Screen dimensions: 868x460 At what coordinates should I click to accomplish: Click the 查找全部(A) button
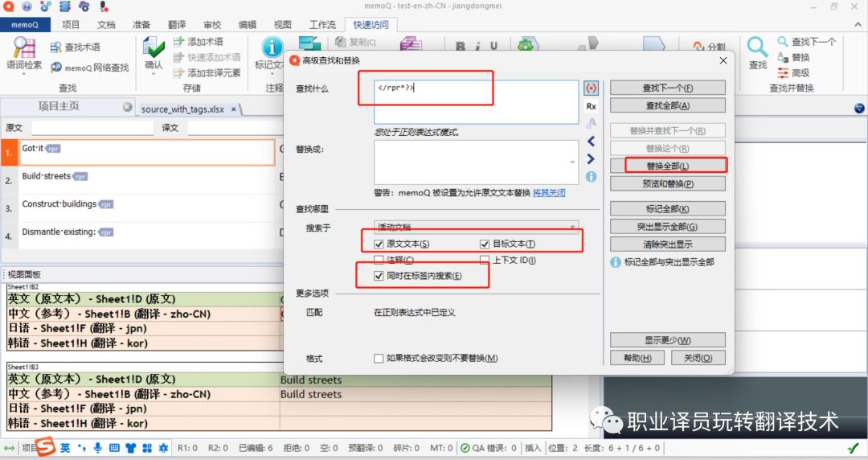[x=668, y=105]
